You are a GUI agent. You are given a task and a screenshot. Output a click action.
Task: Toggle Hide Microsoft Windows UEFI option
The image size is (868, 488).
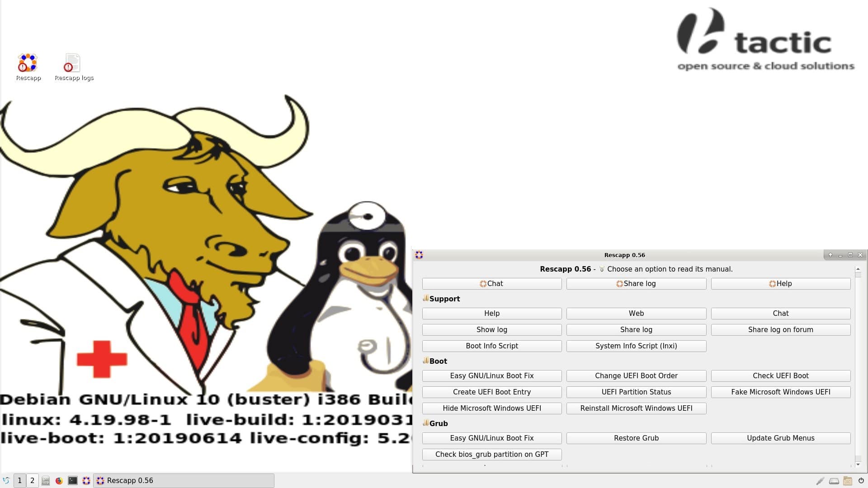point(491,408)
